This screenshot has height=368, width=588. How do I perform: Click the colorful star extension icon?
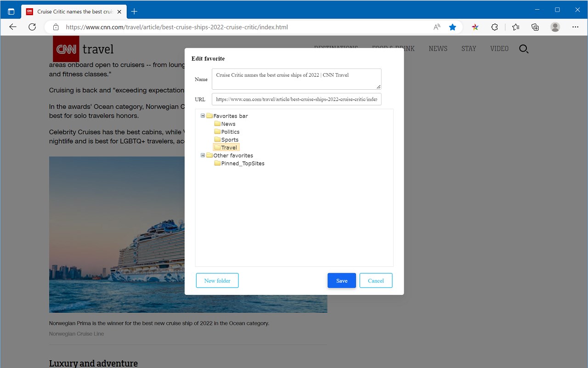point(475,27)
